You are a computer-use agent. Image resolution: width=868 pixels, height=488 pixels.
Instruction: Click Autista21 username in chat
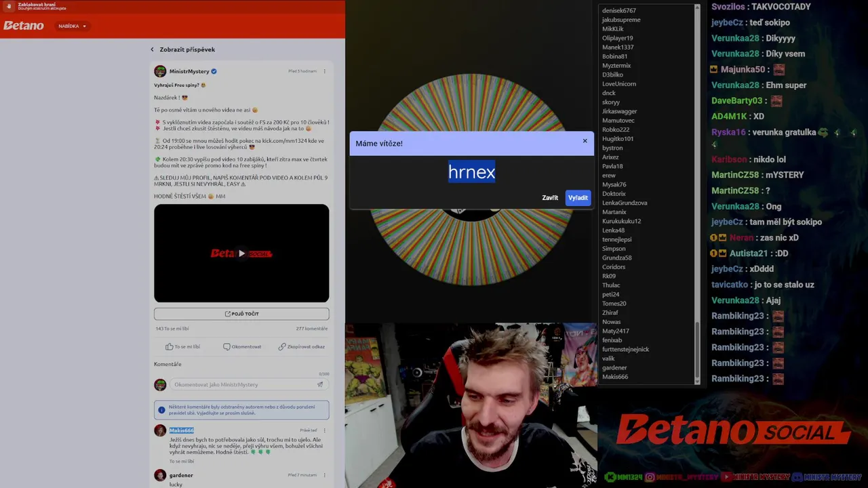coord(748,253)
